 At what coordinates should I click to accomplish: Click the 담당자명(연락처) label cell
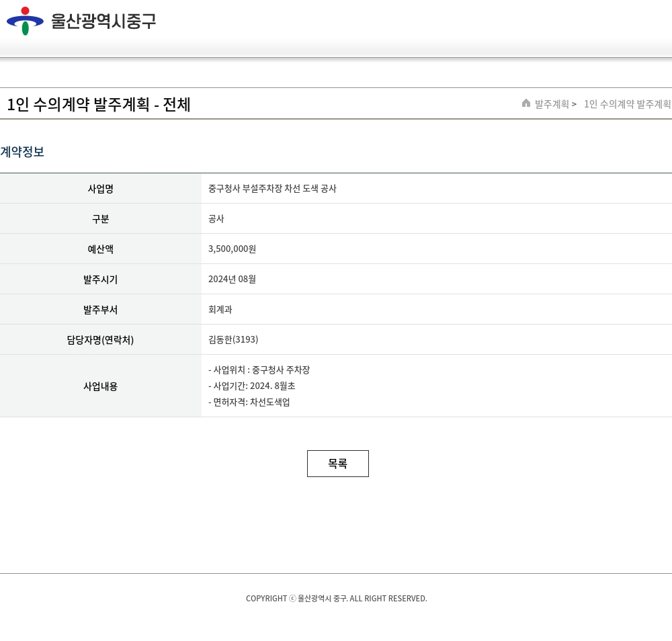[x=101, y=340]
